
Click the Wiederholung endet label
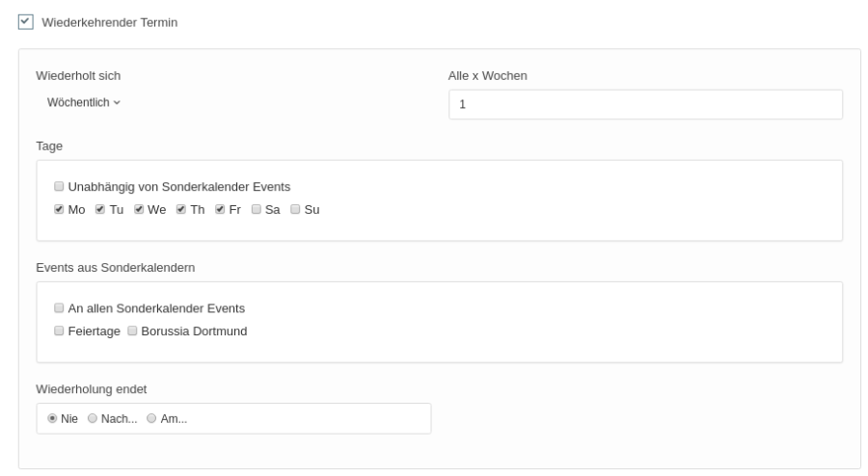[91, 389]
